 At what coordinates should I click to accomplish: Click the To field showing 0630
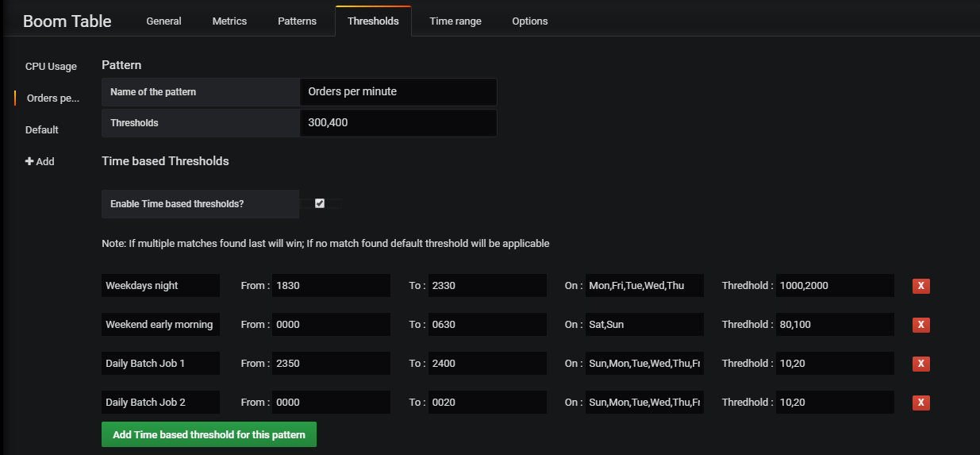click(x=487, y=325)
